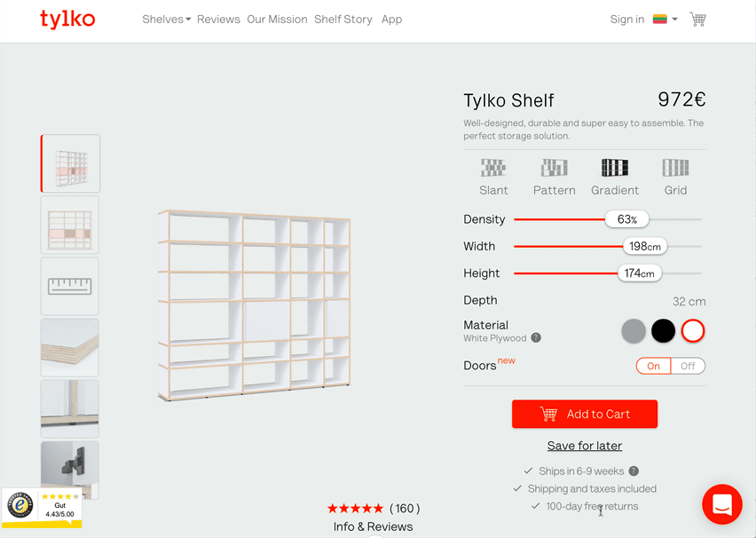Screen dimensions: 756x538
Task: Open the Shelf Story menu item
Action: (343, 20)
